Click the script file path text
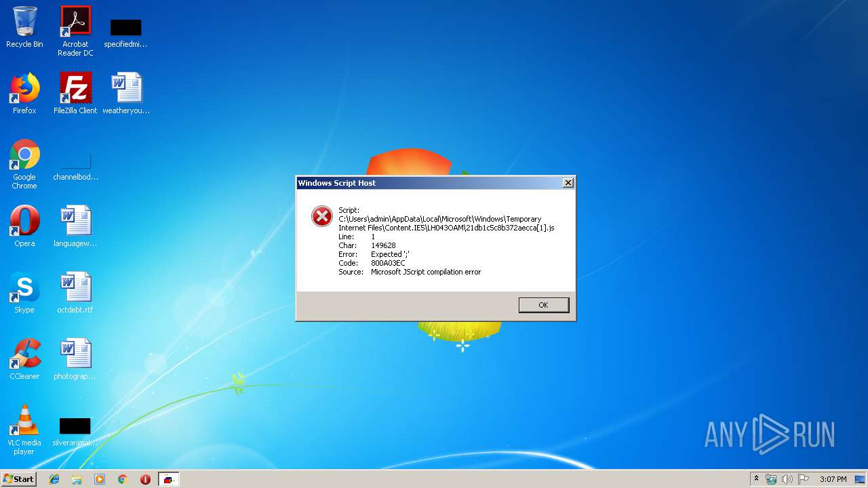This screenshot has height=488, width=868. [446, 224]
